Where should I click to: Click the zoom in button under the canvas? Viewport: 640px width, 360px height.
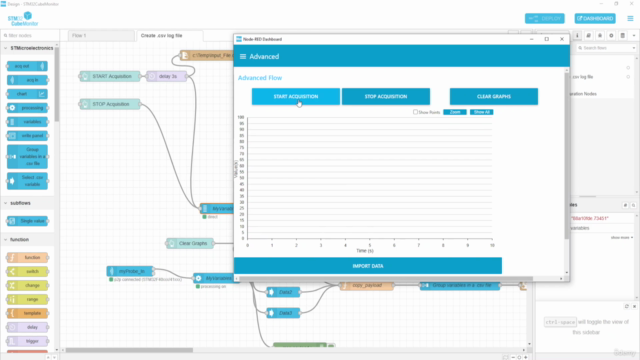[x=525, y=357]
